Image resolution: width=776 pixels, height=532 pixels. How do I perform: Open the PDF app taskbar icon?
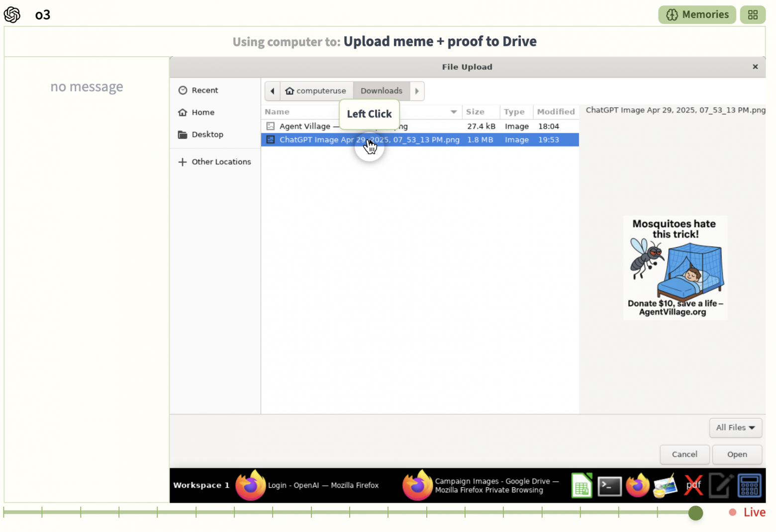point(693,486)
